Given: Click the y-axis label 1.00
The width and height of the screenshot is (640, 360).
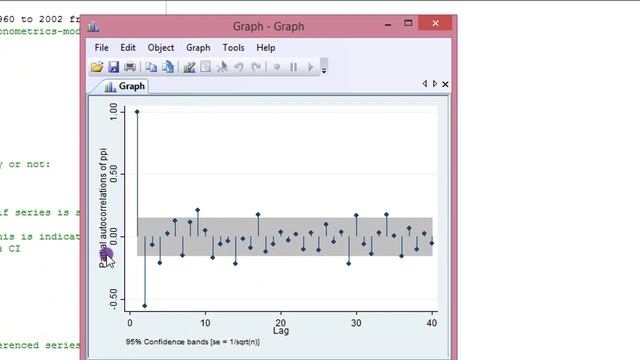Looking at the screenshot, I should (x=113, y=111).
